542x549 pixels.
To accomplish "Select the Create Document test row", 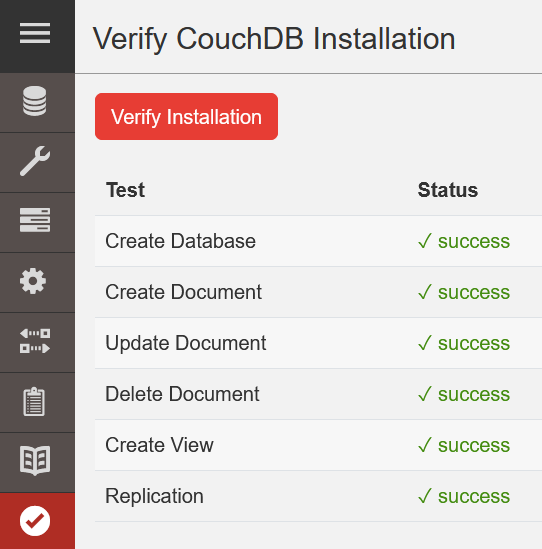I will (318, 292).
